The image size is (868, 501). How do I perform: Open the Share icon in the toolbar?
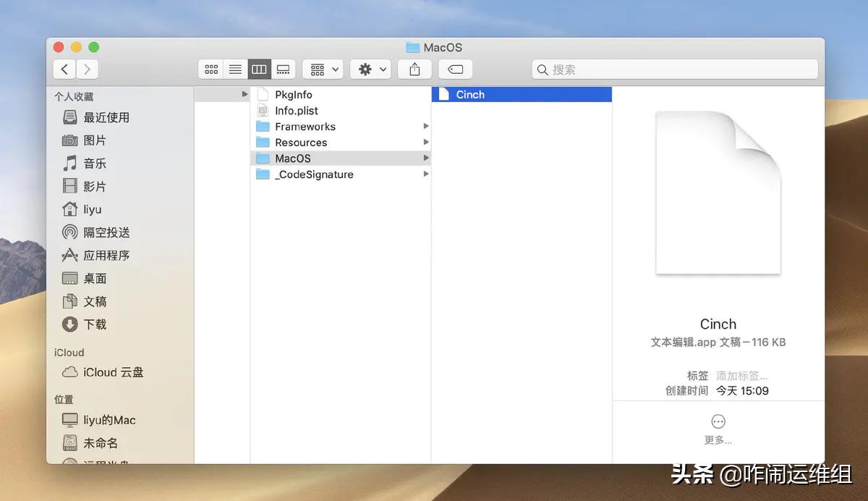[x=414, y=69]
